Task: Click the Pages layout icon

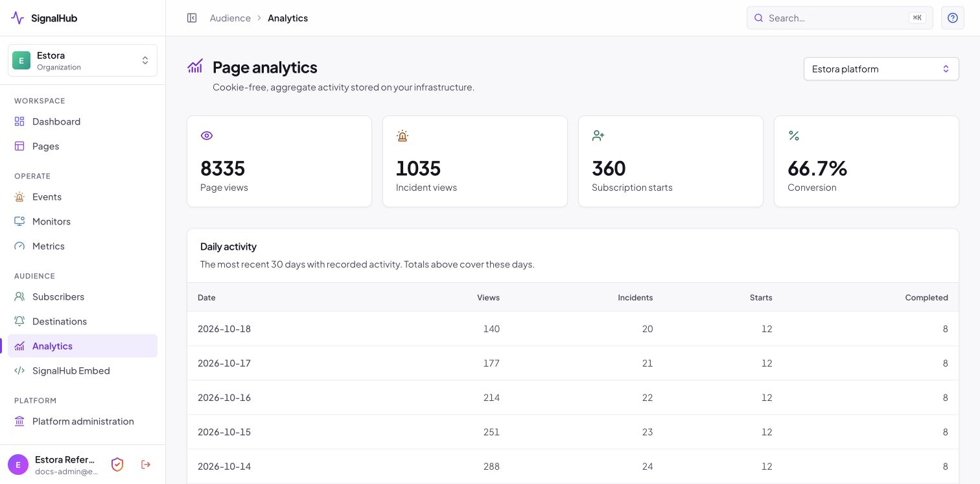Action: [19, 146]
